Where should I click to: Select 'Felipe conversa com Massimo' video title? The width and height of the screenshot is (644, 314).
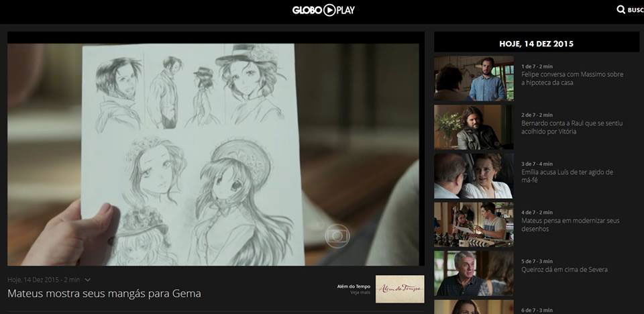click(x=572, y=78)
